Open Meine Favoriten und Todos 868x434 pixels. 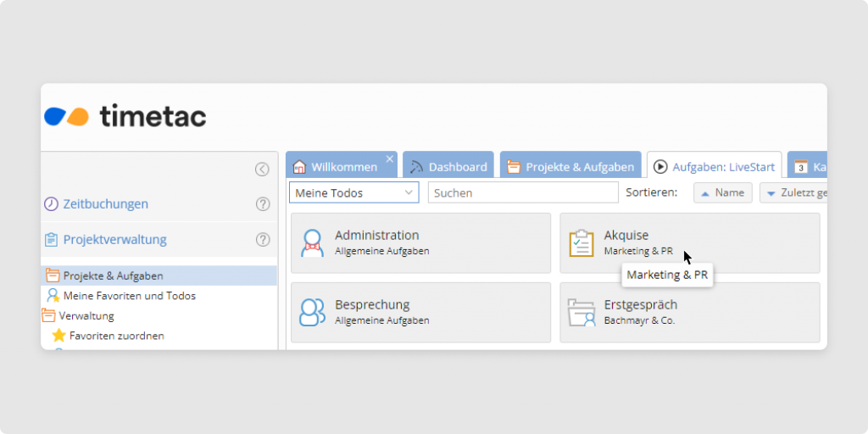129,296
